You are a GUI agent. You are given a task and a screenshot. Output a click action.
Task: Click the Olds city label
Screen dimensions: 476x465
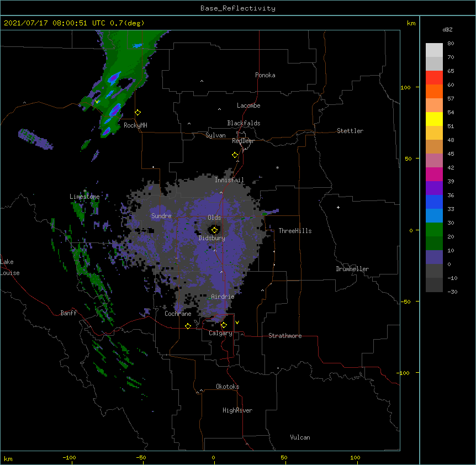tap(214, 218)
